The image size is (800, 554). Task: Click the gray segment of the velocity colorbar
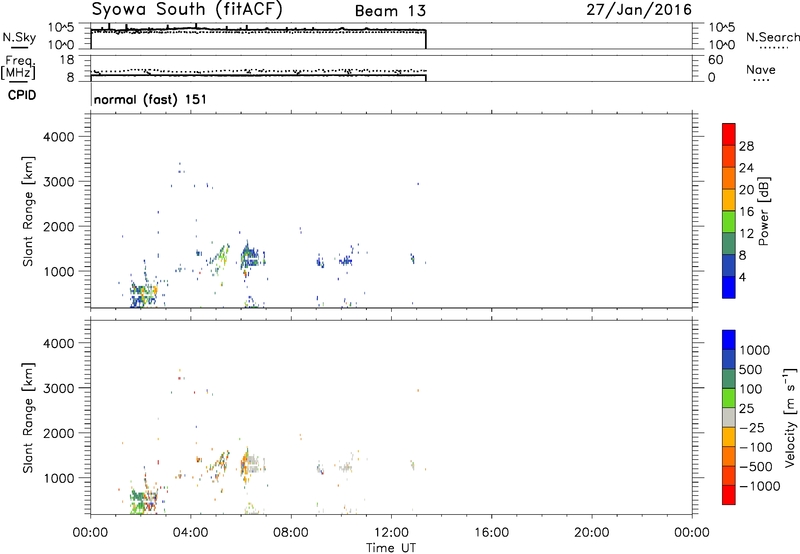(x=729, y=417)
